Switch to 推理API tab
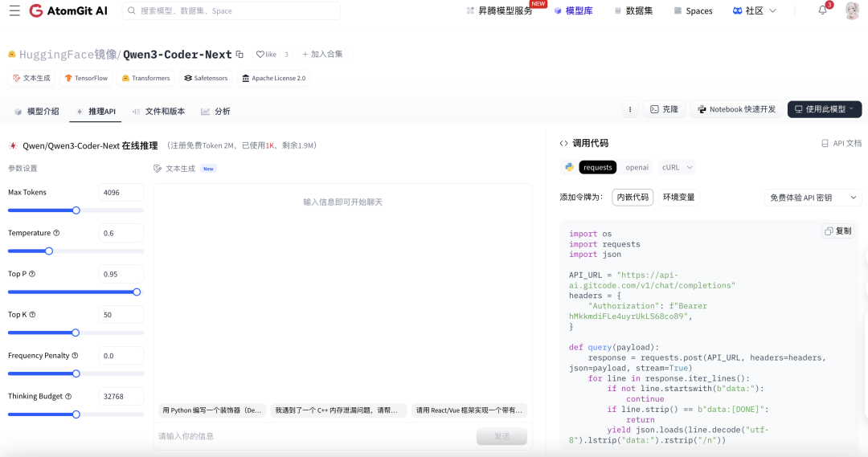 96,111
